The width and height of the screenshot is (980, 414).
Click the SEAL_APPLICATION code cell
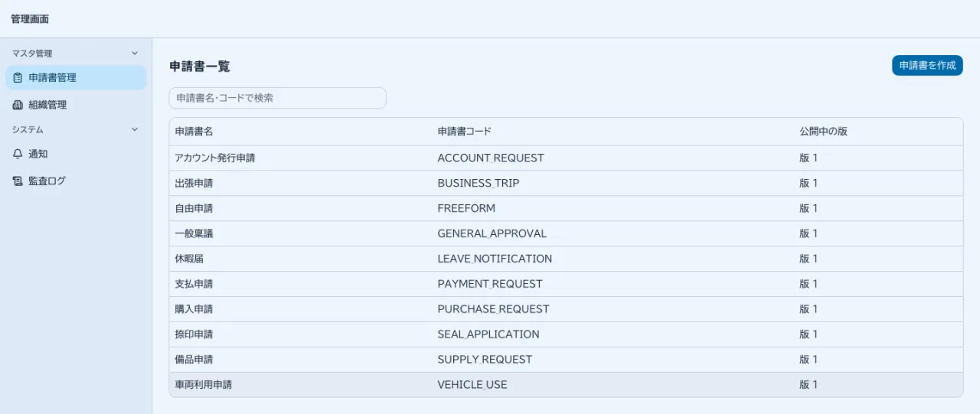[x=488, y=334]
